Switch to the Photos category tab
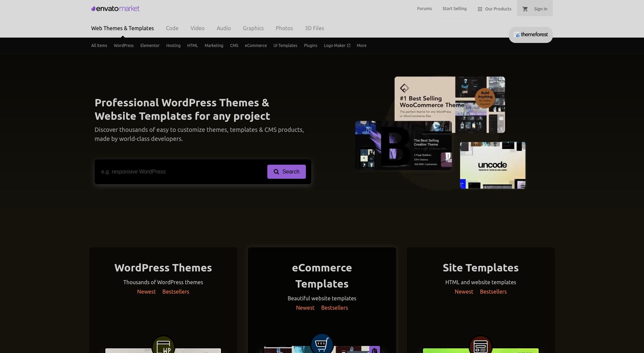This screenshot has height=353, width=644. pyautogui.click(x=284, y=28)
